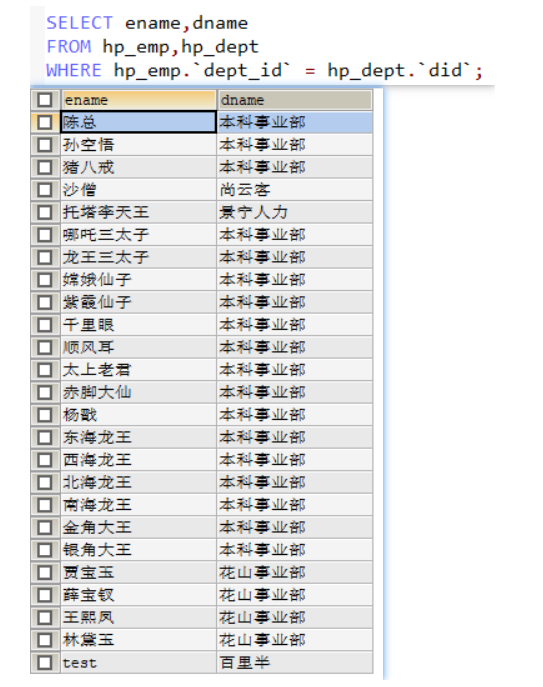
Task: Check the row checkbox for 王熙凤
Action: point(45,618)
